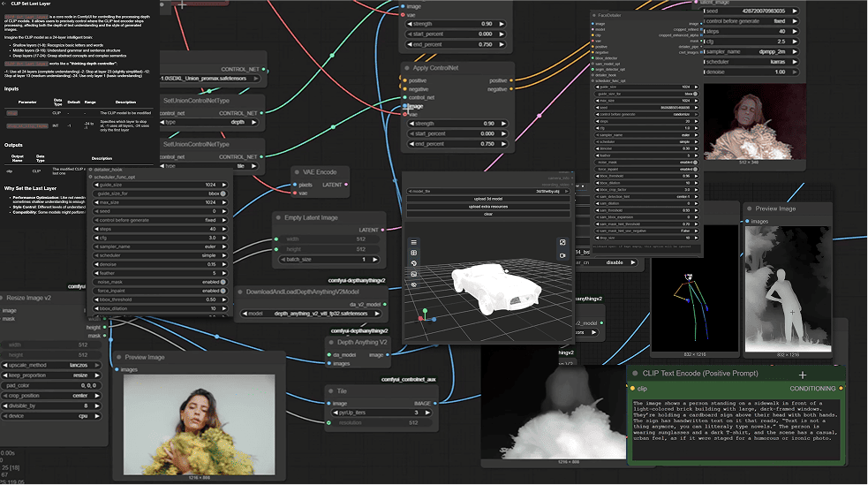The image size is (868, 485).
Task: Click the CONDITIONING output port of CLIP Text Encode
Action: click(841, 388)
